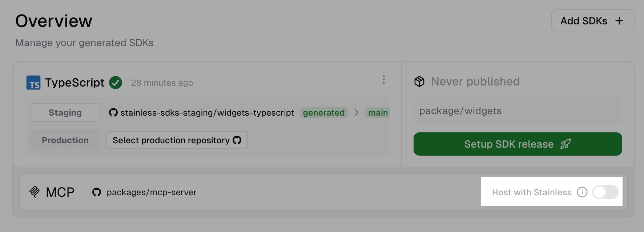The height and width of the screenshot is (232, 644).
Task: Select the main branch badge
Action: coord(377,113)
